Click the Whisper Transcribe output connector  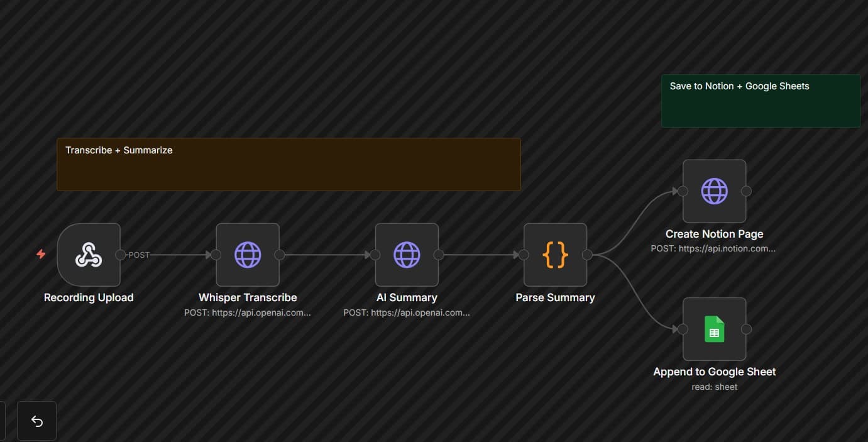280,255
